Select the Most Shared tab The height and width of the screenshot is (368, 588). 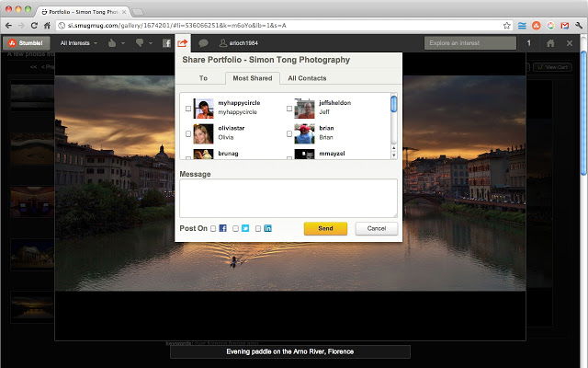pyautogui.click(x=253, y=78)
